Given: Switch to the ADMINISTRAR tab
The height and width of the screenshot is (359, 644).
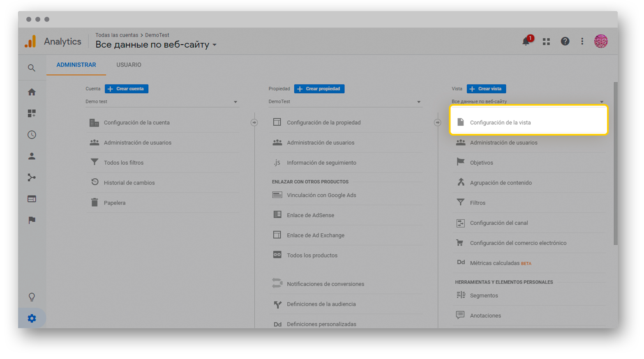Looking at the screenshot, I should 76,65.
